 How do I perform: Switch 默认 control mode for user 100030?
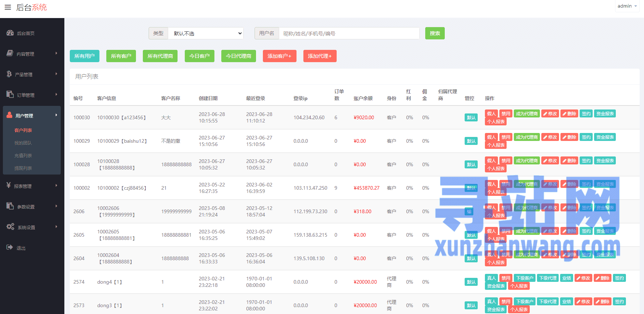click(x=471, y=117)
